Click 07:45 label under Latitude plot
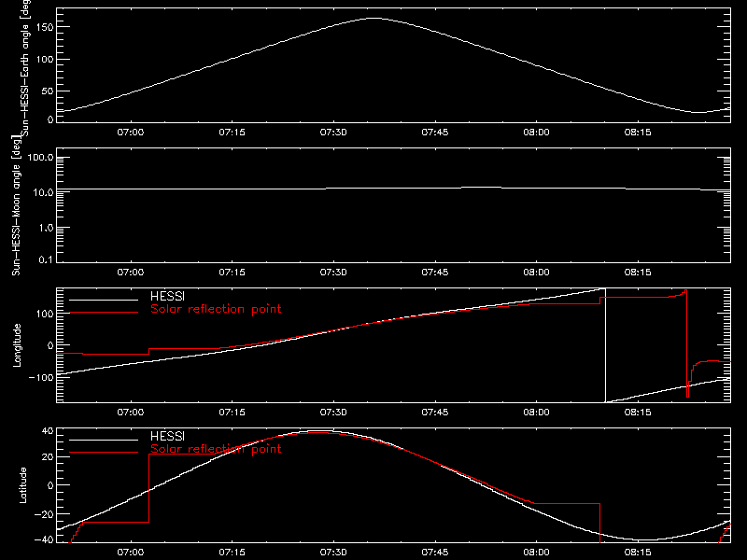 tap(435, 552)
